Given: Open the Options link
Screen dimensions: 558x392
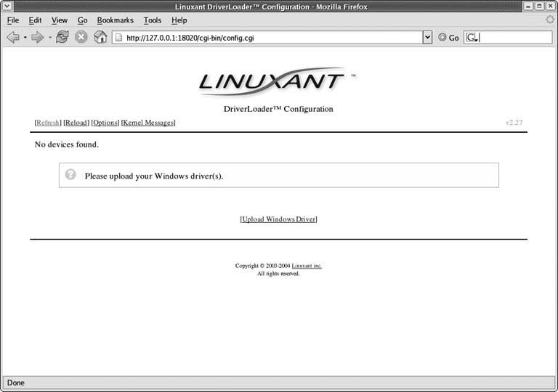Looking at the screenshot, I should pyautogui.click(x=105, y=123).
